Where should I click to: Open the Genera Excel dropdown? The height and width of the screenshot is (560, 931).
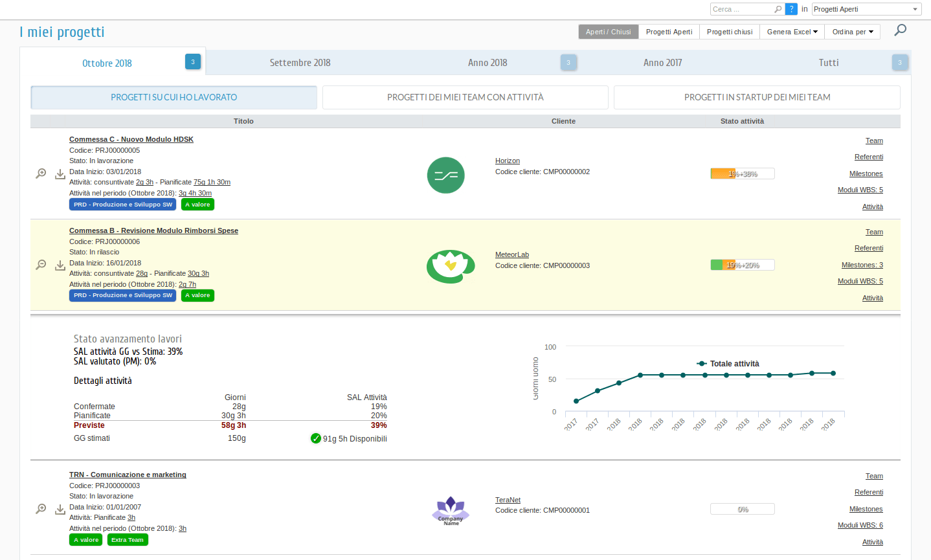[x=792, y=32]
